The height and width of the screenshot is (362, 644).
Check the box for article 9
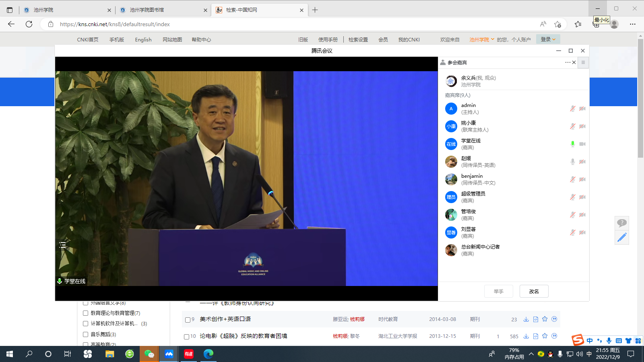coord(188,320)
